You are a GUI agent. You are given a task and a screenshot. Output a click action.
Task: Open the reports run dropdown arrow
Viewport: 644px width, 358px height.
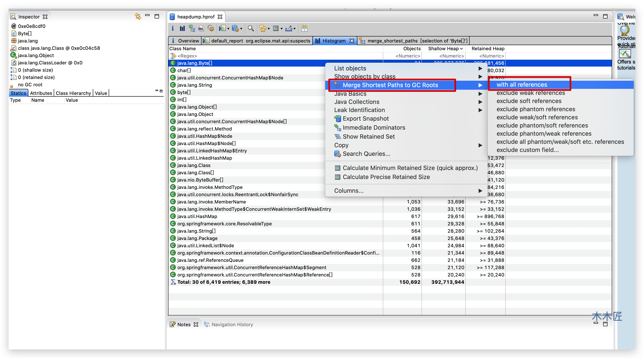(228, 29)
